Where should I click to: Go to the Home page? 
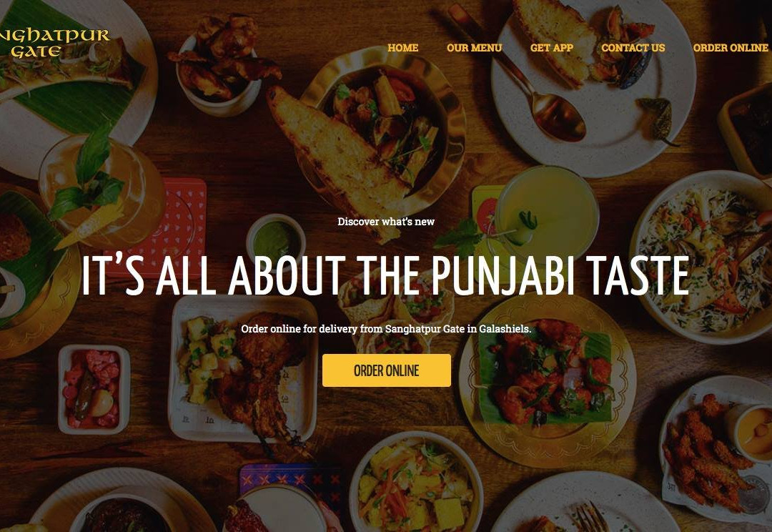coord(402,48)
